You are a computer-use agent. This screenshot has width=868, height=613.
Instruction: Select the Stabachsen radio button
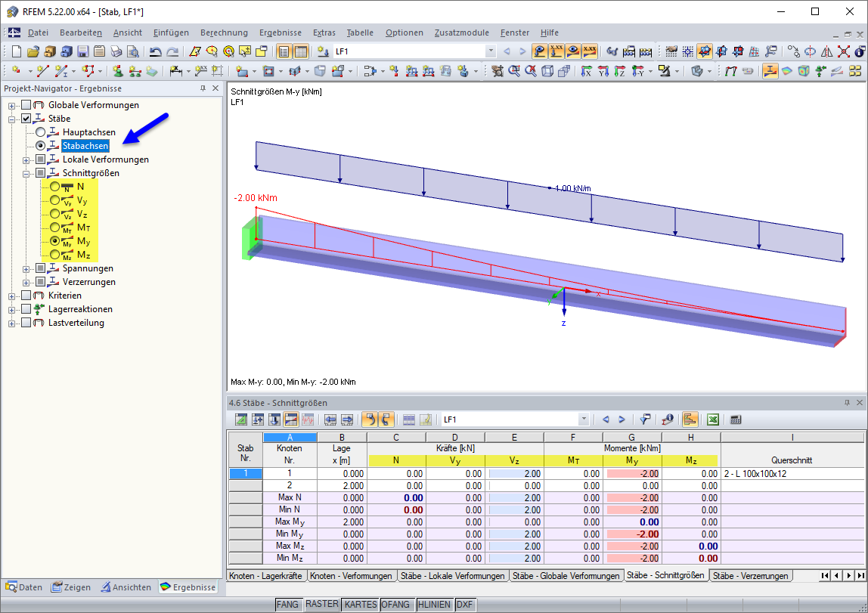(40, 146)
